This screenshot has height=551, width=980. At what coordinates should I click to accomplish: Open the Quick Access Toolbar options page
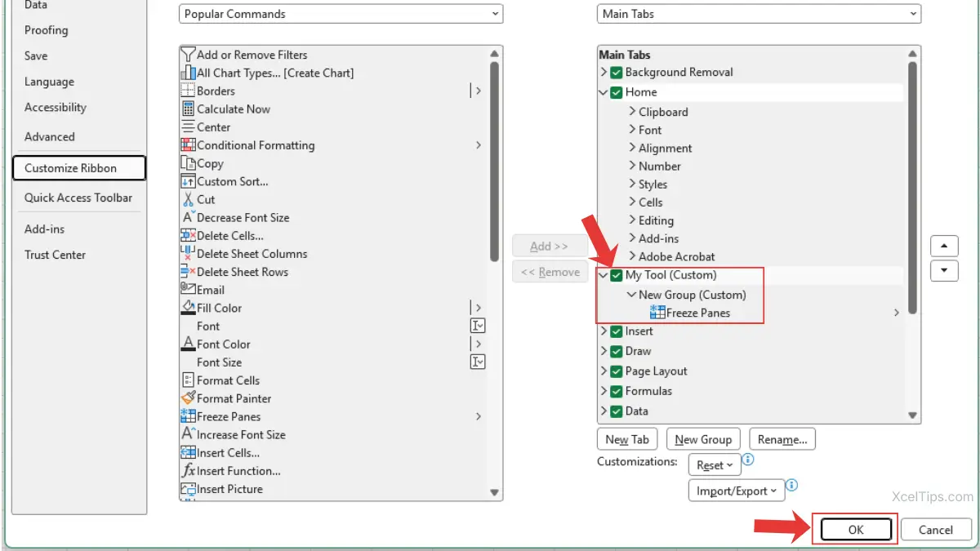pyautogui.click(x=78, y=198)
